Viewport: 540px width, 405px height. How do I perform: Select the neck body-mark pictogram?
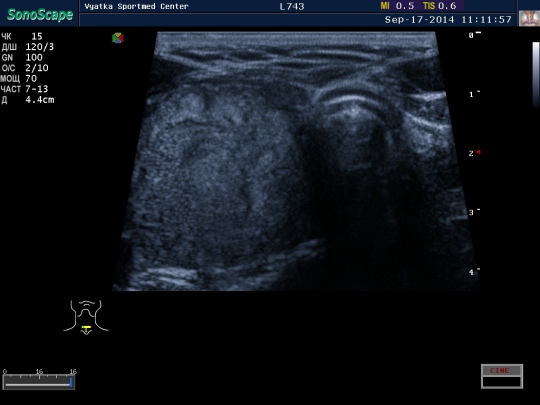86,317
